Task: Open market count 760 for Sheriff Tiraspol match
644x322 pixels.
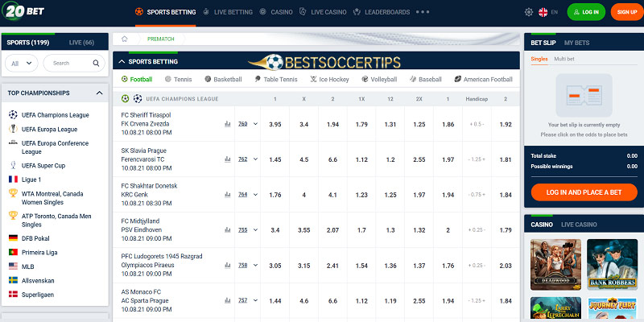Action: coord(243,124)
